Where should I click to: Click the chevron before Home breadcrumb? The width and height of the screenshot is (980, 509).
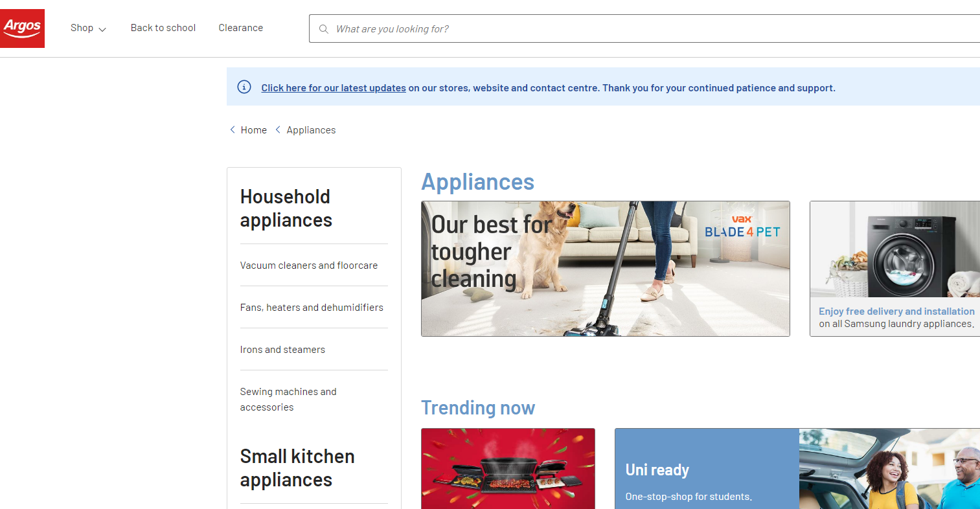(233, 130)
